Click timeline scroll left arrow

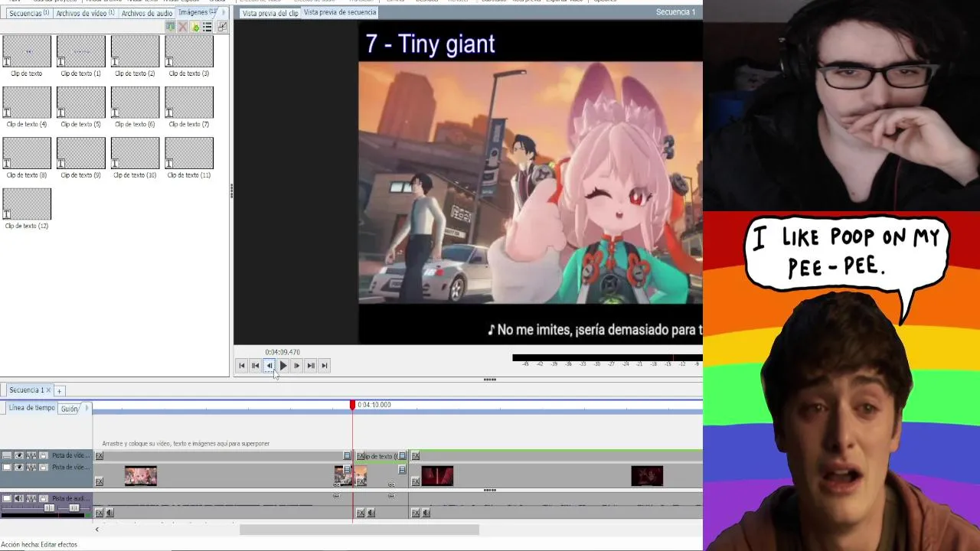coord(96,530)
